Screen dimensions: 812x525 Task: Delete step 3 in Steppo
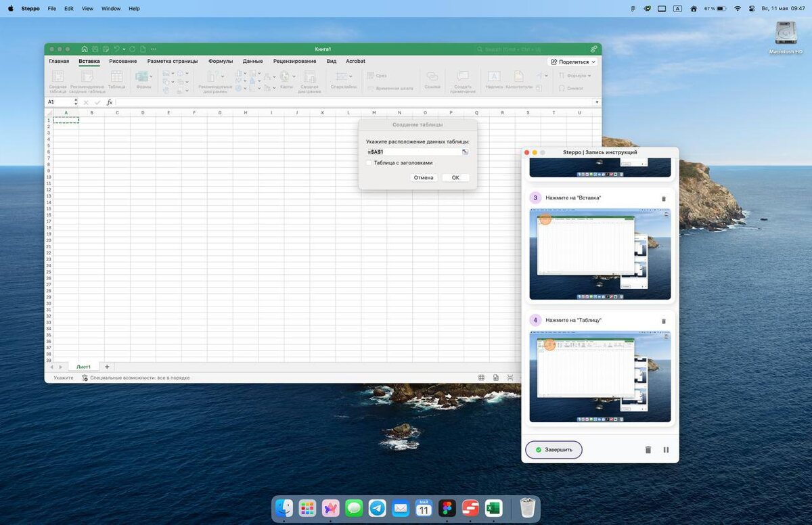tap(663, 198)
